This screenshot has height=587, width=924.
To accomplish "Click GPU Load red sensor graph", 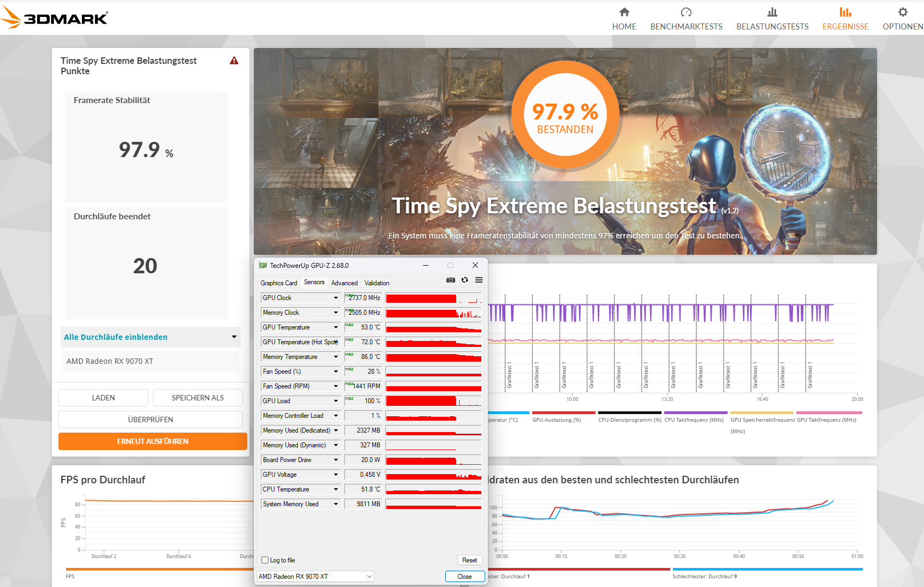I will point(433,401).
